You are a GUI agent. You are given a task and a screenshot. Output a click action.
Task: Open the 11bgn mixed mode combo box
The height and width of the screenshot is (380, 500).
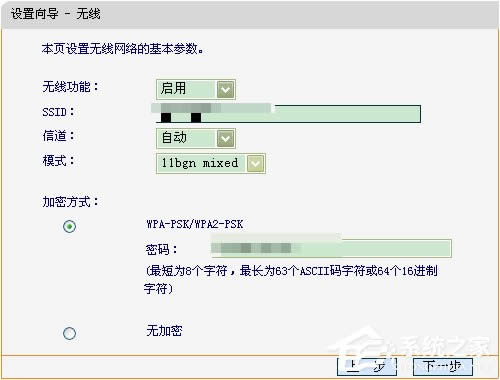click(x=211, y=163)
